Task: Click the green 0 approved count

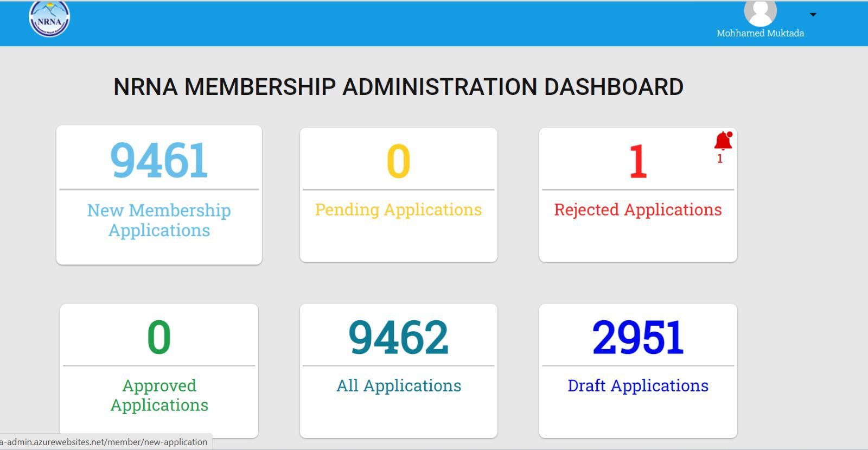Action: 159,337
